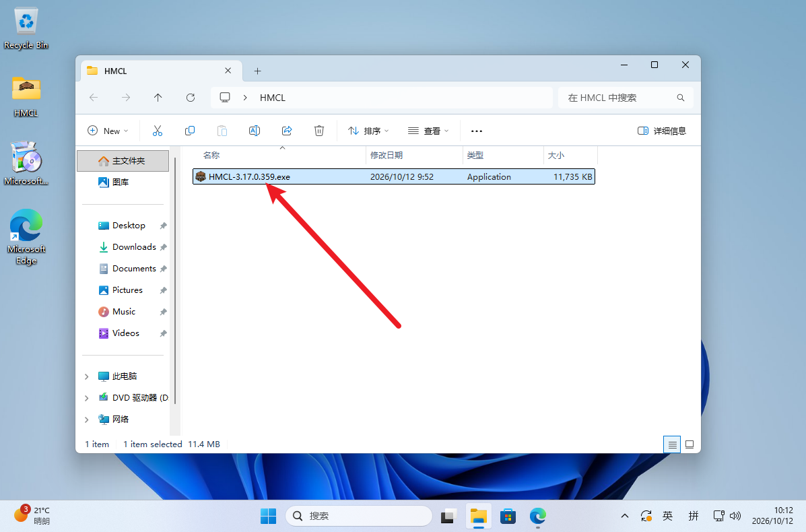Click the breadcrumb chevron before HMCL
The width and height of the screenshot is (806, 532).
[245, 98]
